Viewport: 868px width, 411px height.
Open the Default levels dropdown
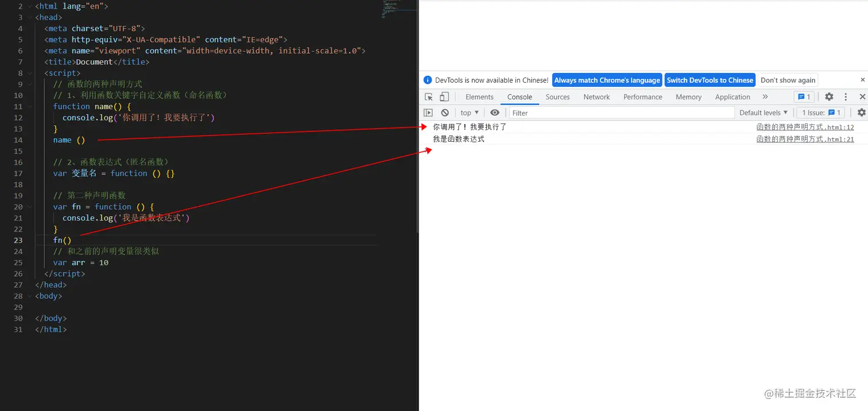(764, 113)
